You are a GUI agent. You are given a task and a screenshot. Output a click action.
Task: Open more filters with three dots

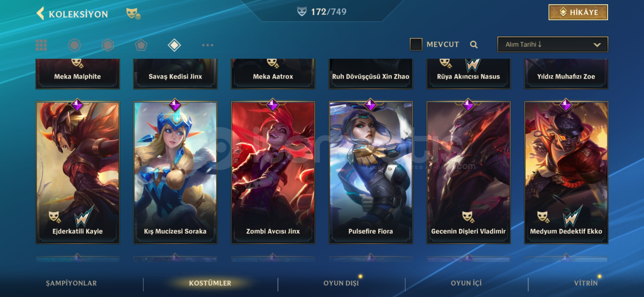[208, 45]
